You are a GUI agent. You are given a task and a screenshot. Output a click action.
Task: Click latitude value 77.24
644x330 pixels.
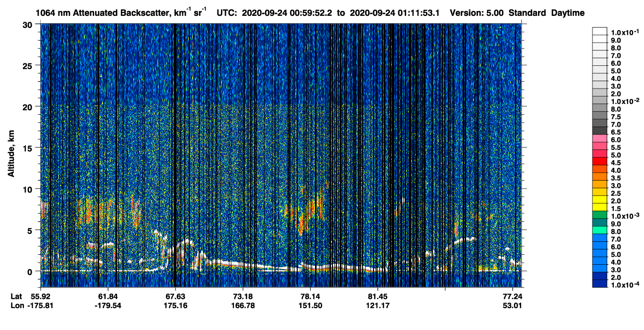pyautogui.click(x=513, y=296)
